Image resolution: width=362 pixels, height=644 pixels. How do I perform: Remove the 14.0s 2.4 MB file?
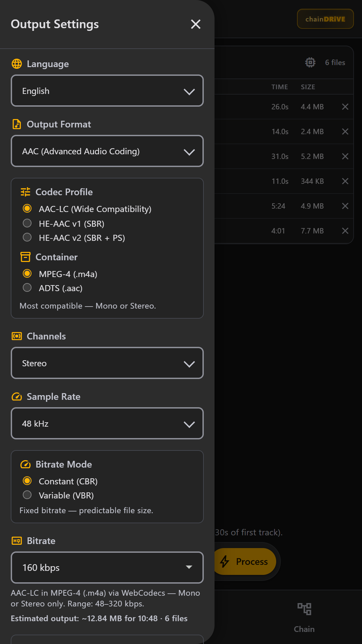coord(345,131)
